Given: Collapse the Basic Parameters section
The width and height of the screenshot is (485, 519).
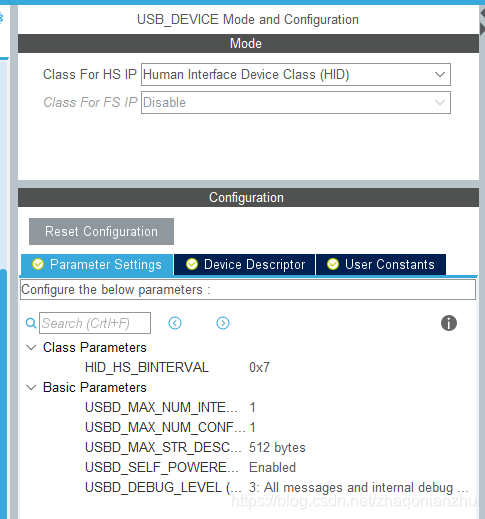Looking at the screenshot, I should click(x=31, y=388).
